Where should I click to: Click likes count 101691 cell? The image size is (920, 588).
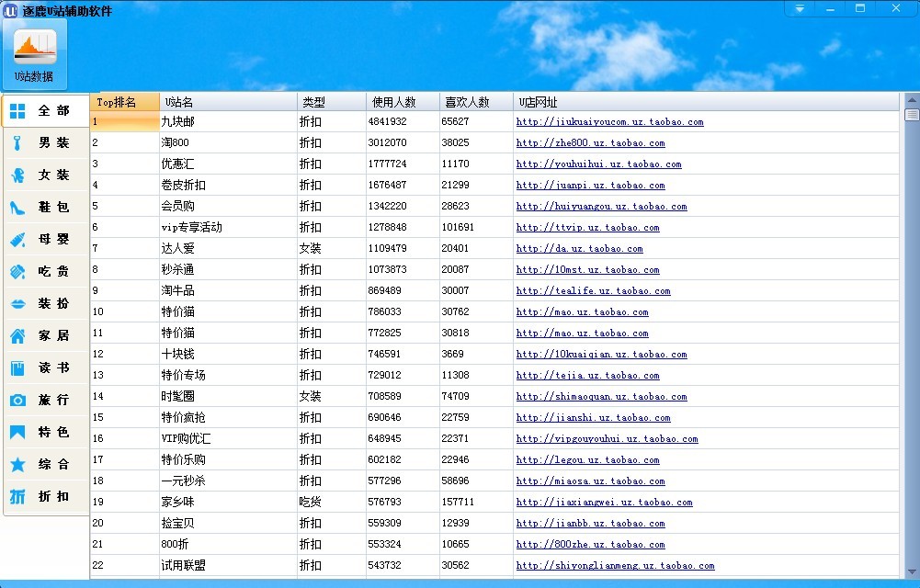tap(476, 228)
